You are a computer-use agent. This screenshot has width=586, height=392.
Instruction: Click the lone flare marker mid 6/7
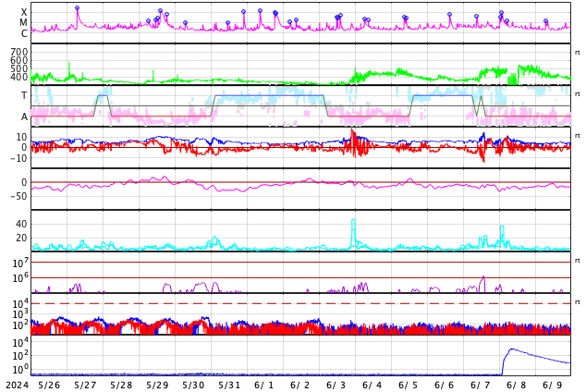(476, 16)
